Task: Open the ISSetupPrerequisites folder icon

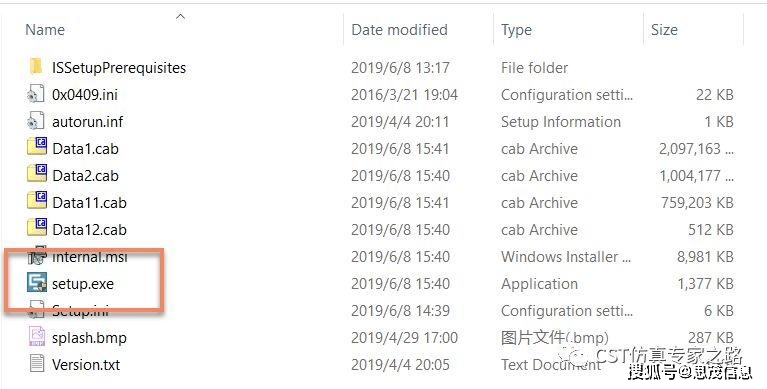Action: [x=36, y=67]
